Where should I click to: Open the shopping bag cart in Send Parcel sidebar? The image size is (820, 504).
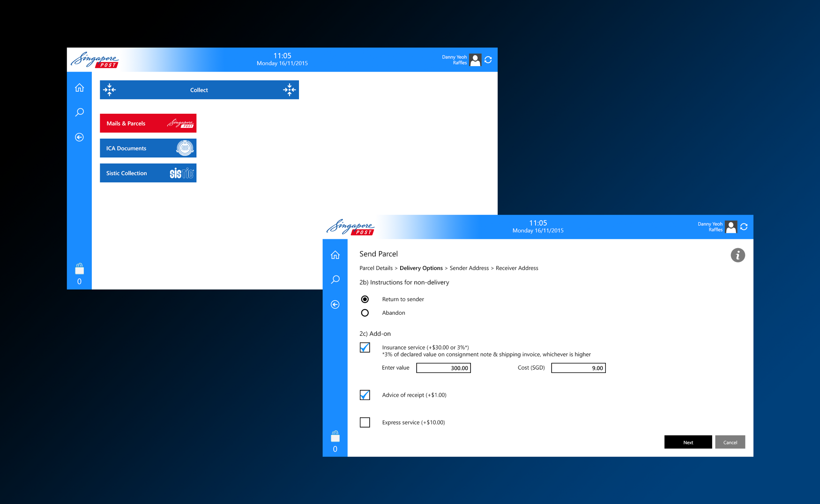tap(335, 437)
